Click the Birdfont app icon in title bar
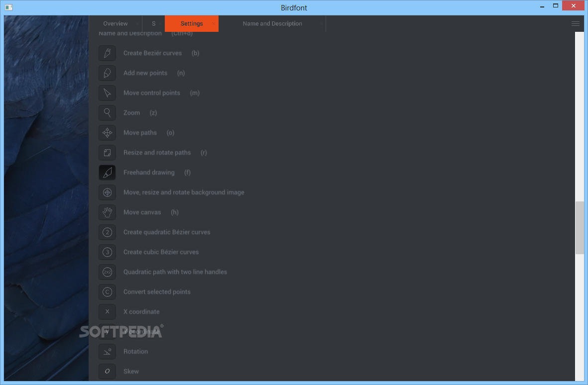 click(x=9, y=7)
